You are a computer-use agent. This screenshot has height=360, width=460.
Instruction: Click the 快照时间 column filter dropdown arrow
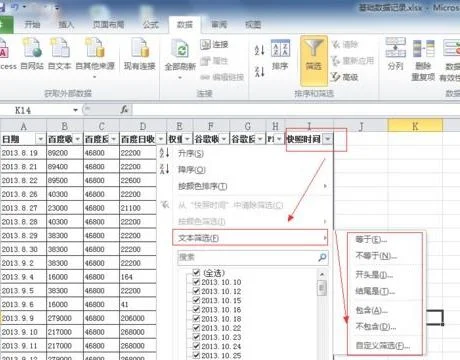click(x=328, y=139)
